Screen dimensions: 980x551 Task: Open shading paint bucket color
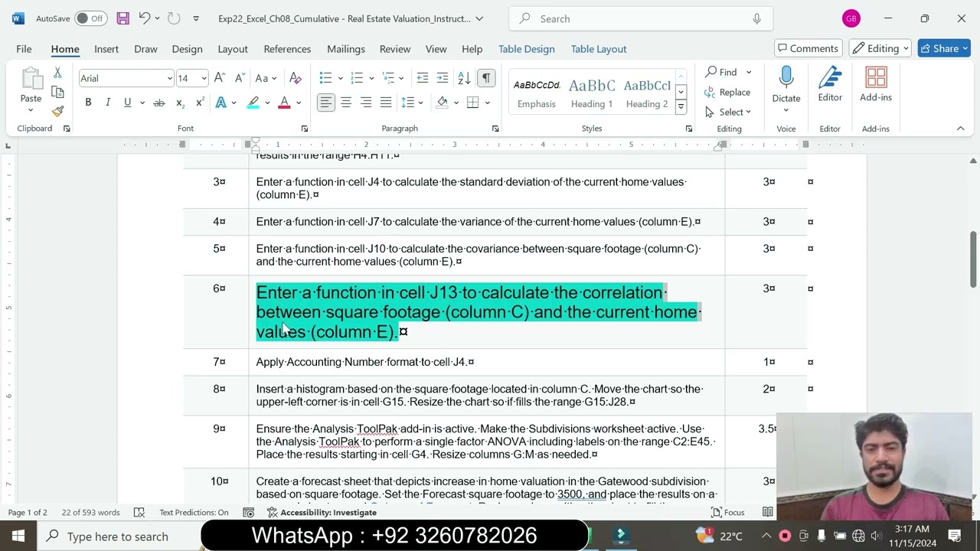443,103
